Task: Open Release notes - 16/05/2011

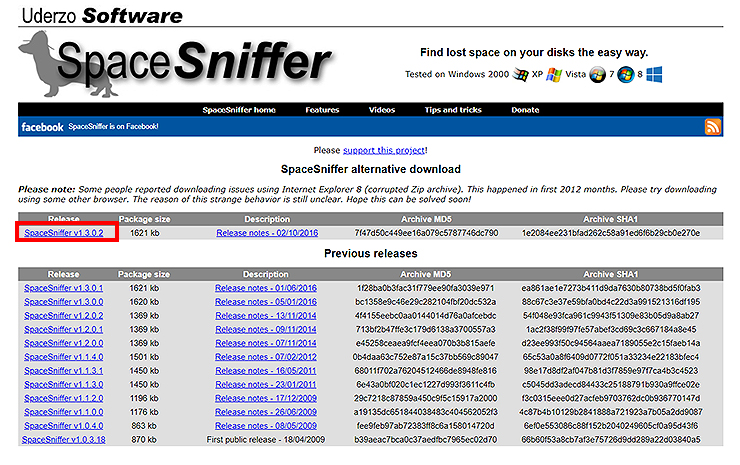Action: [266, 371]
